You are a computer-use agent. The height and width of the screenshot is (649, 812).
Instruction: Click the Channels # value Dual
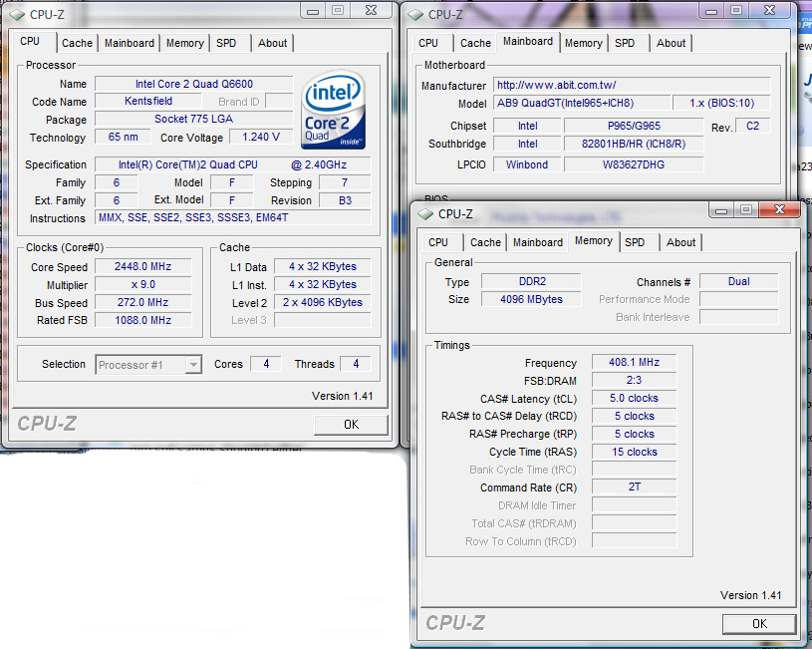pyautogui.click(x=738, y=281)
